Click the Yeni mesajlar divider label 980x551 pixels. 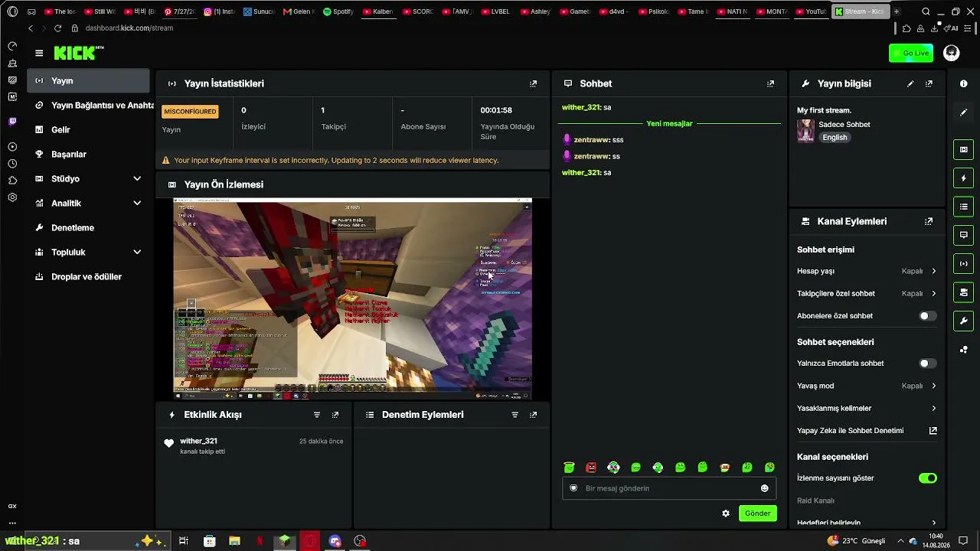pos(669,124)
